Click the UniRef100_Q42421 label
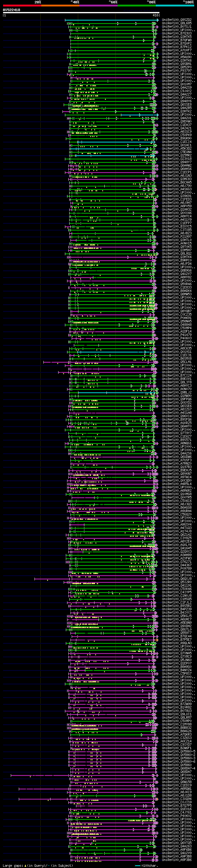 [177, 128]
